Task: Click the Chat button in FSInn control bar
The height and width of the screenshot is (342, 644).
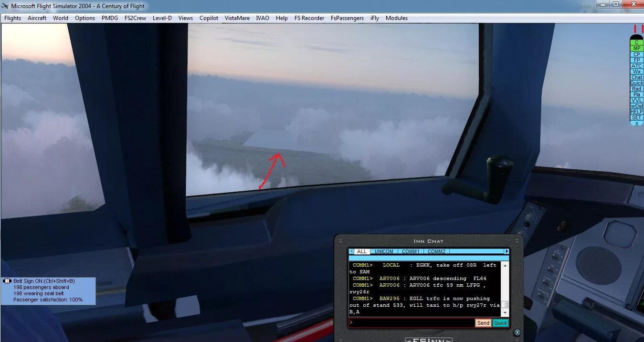Action: pyautogui.click(x=636, y=77)
